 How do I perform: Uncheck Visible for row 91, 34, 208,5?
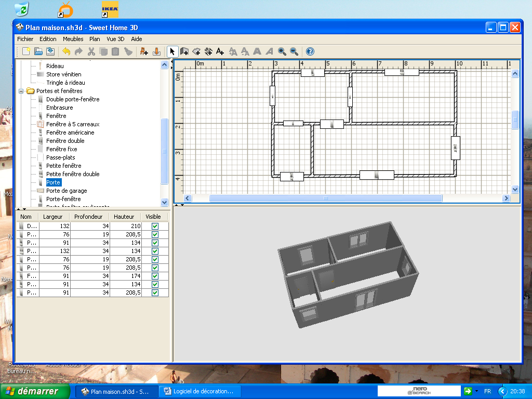[x=155, y=293]
